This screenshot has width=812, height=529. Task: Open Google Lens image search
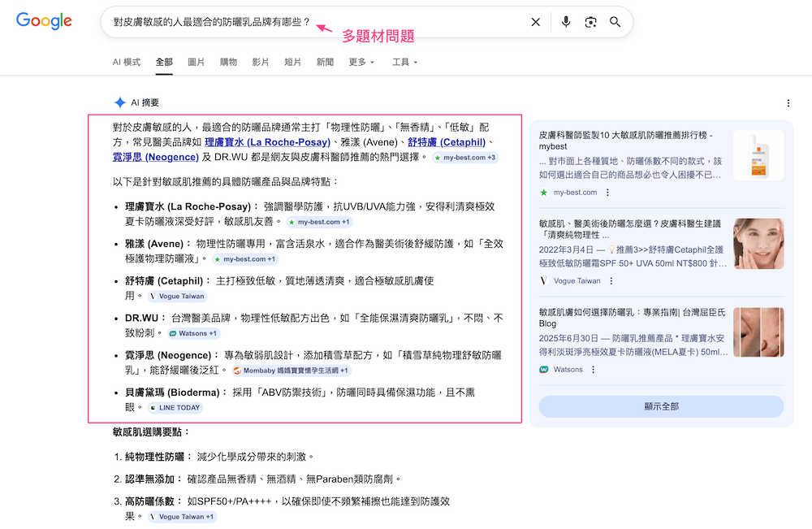pyautogui.click(x=590, y=22)
